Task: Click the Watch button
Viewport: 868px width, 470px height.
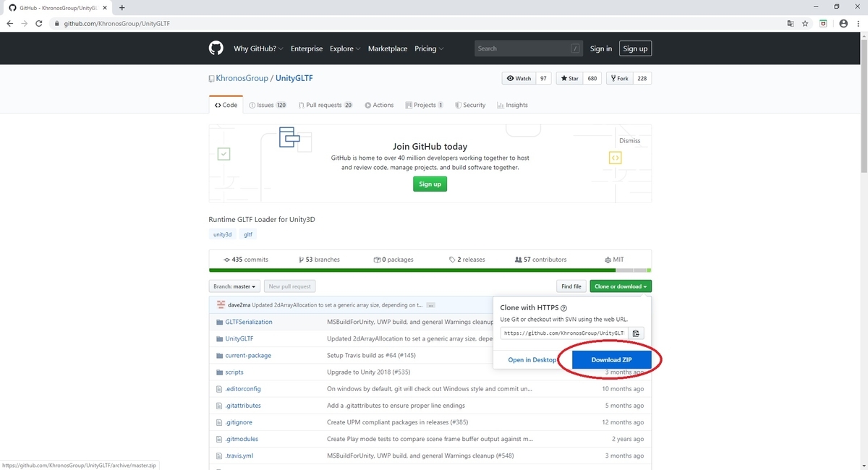Action: click(519, 78)
